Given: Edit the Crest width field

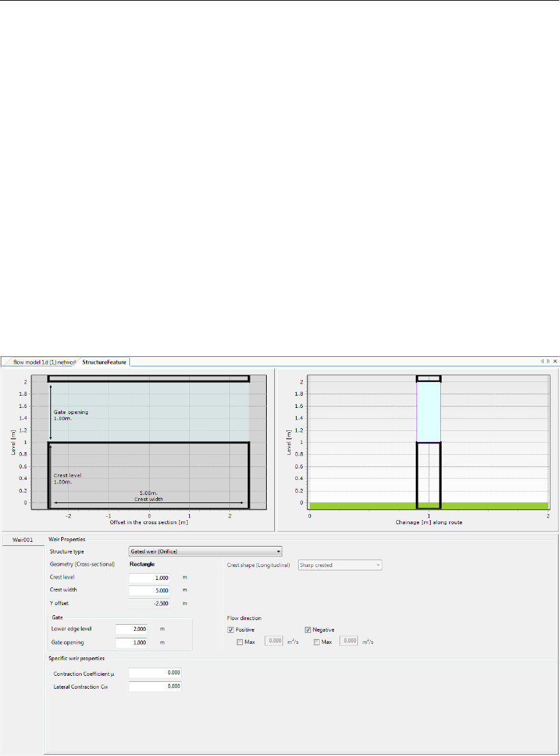Looking at the screenshot, I should (149, 590).
